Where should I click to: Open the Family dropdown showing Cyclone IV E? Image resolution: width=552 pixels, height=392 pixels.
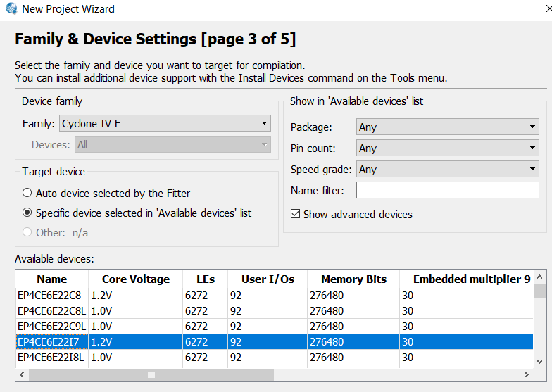point(165,124)
